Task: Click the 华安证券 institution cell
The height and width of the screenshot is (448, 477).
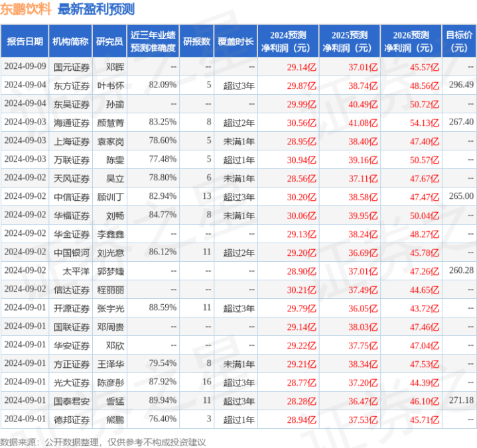Action: pyautogui.click(x=72, y=345)
